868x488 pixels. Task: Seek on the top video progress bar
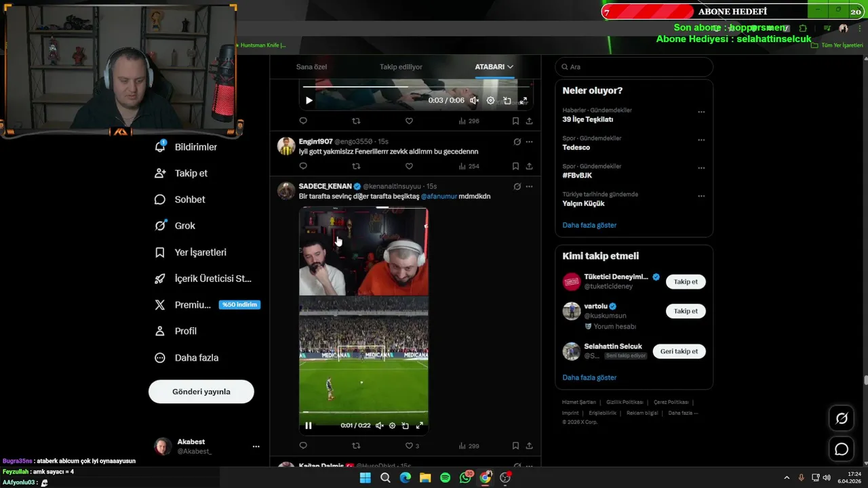pyautogui.click(x=416, y=87)
